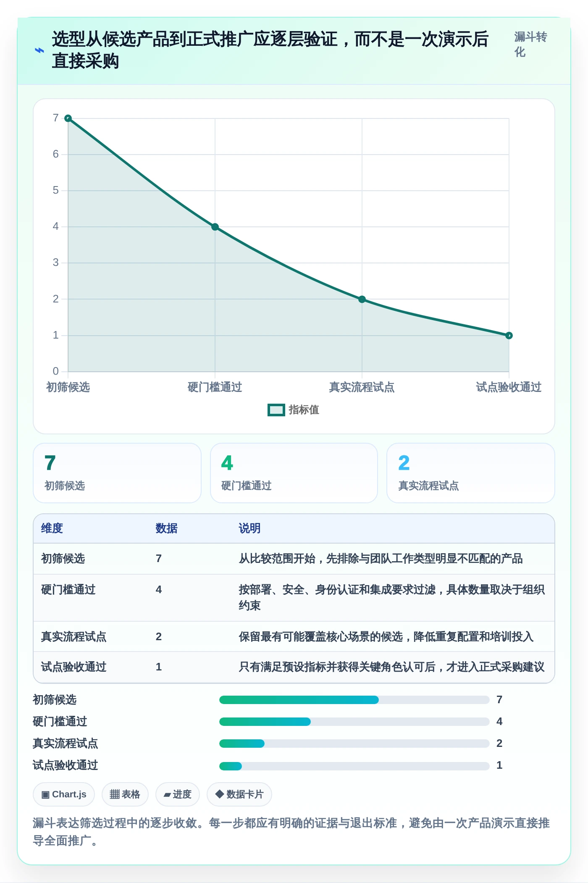
Task: Click the 硬门槛通过 progress bar
Action: (354, 722)
